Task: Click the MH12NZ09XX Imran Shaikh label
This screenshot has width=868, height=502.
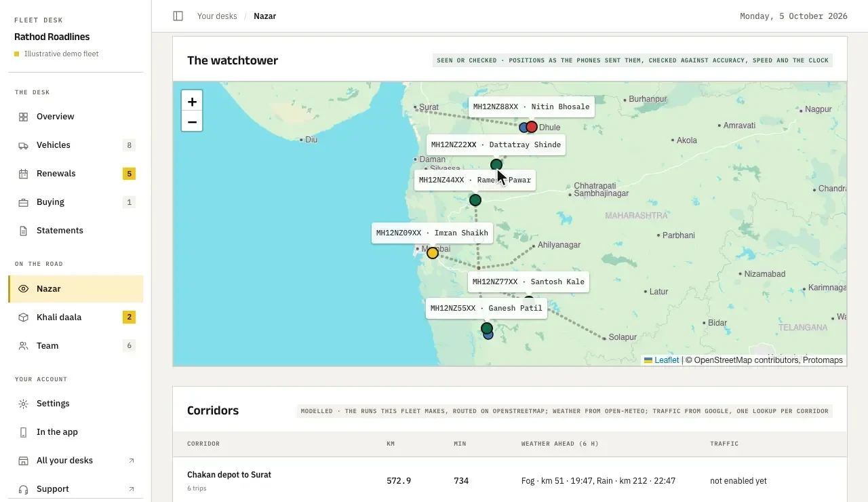Action: pyautogui.click(x=432, y=233)
